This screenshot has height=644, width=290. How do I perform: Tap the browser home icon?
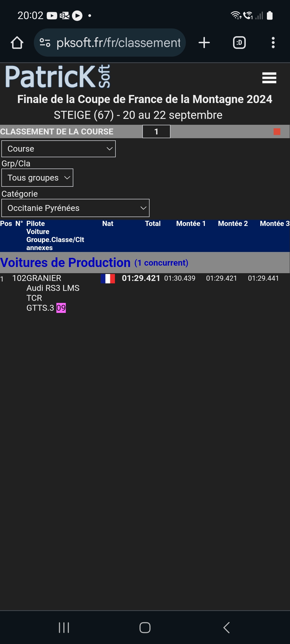click(x=17, y=43)
